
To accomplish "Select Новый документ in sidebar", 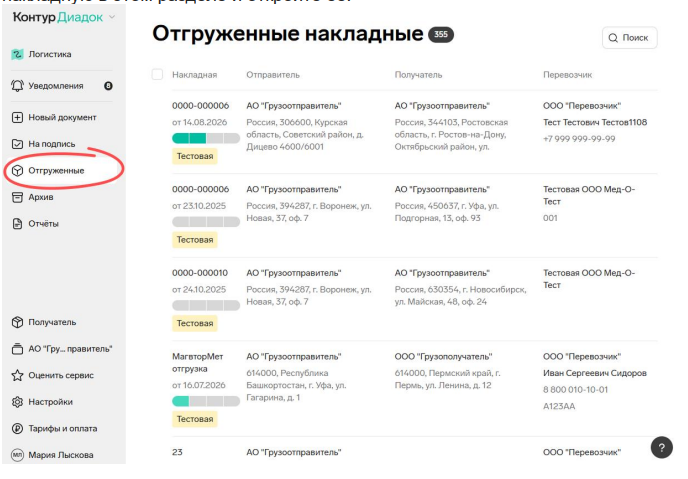I will pos(62,118).
